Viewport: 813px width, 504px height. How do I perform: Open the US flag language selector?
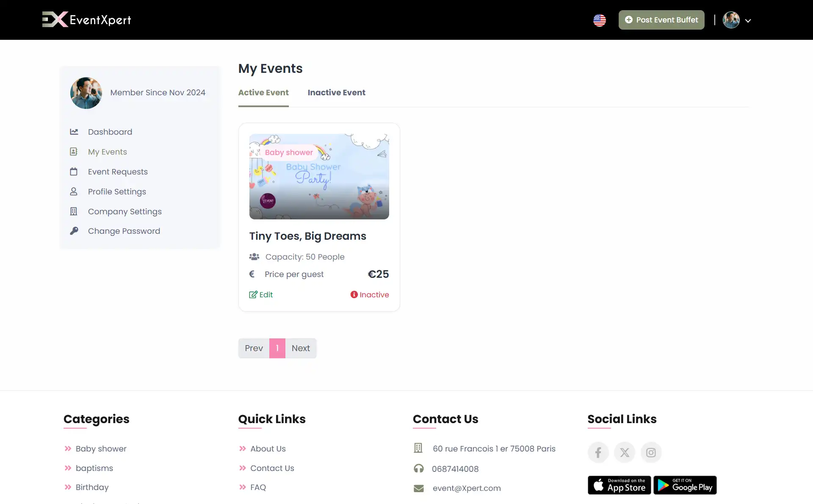600,20
